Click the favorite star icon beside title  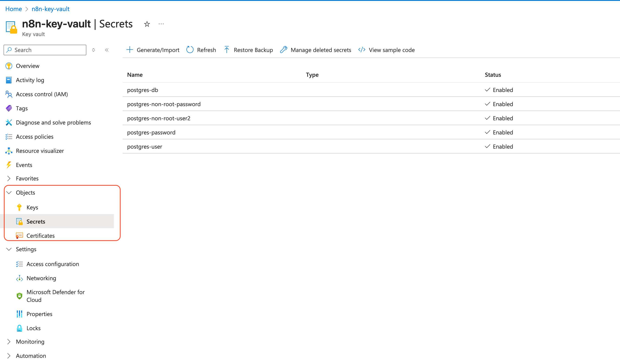pyautogui.click(x=147, y=24)
